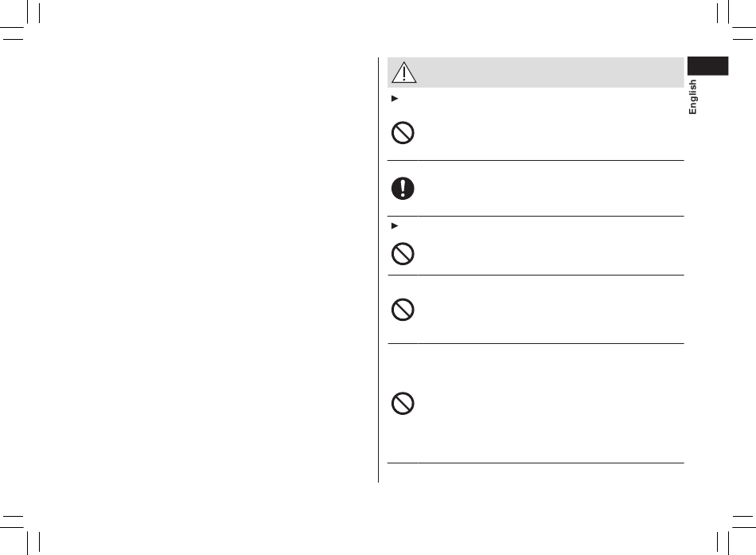The image size is (756, 555).
Task: Click the separator line under the first prohibition icon
Action: 536,160
